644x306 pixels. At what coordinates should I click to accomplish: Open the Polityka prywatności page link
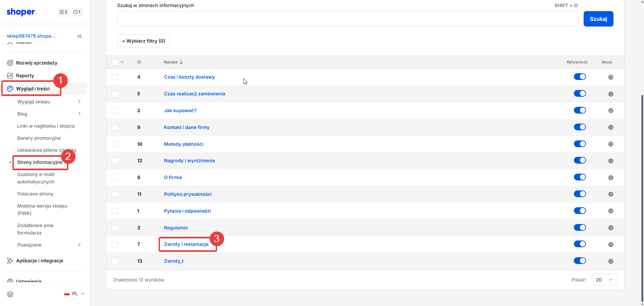tap(188, 194)
